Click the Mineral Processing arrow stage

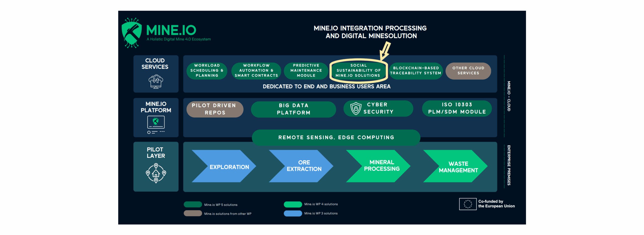(x=378, y=166)
